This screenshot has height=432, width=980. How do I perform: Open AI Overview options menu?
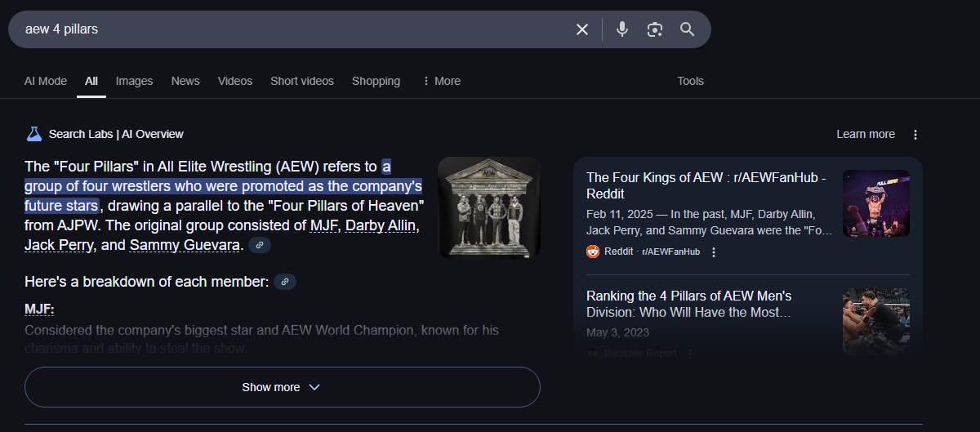click(915, 134)
